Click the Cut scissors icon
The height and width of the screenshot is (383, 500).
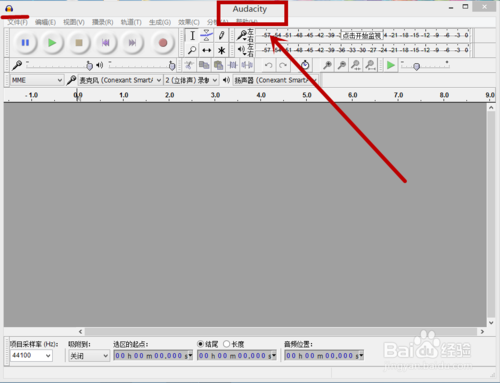(189, 65)
